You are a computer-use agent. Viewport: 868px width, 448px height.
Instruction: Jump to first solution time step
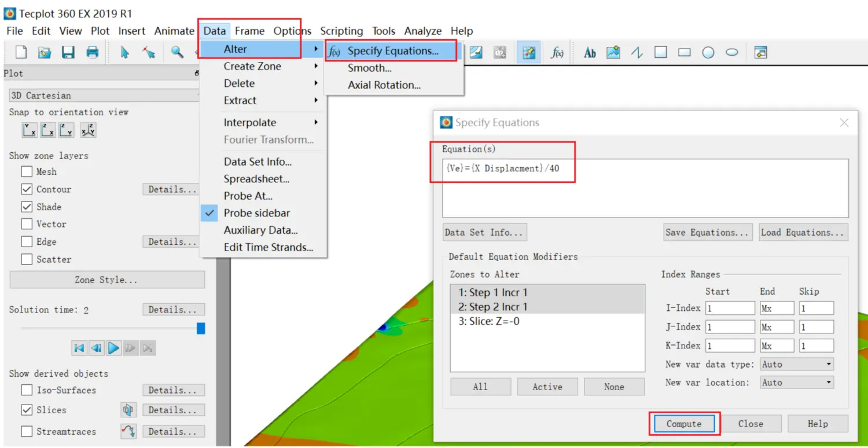pos(79,348)
